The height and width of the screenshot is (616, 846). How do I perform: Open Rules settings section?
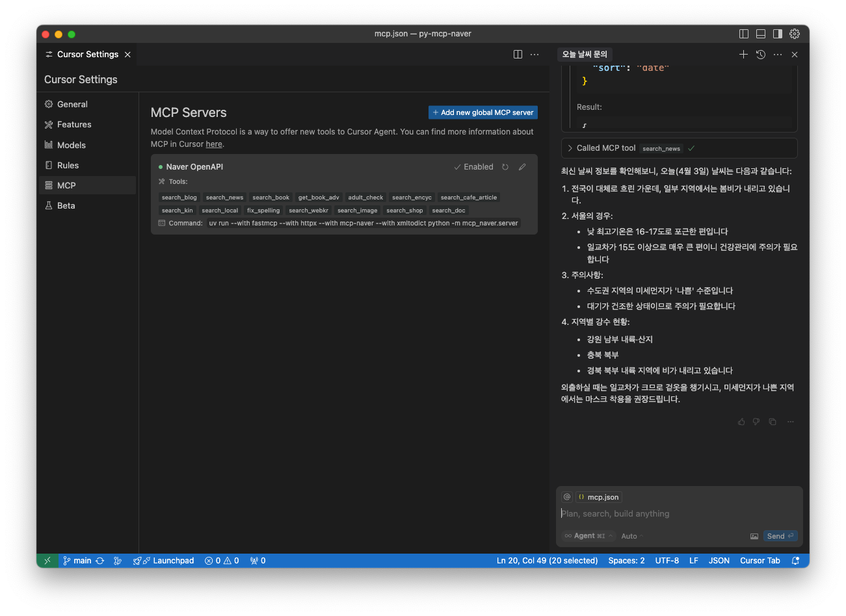[x=87, y=165]
